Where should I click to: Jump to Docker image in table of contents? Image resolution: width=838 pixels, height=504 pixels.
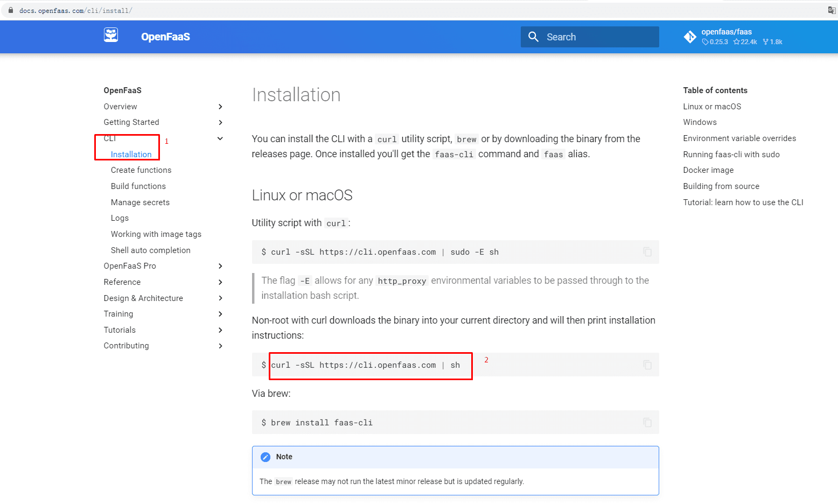(x=708, y=170)
